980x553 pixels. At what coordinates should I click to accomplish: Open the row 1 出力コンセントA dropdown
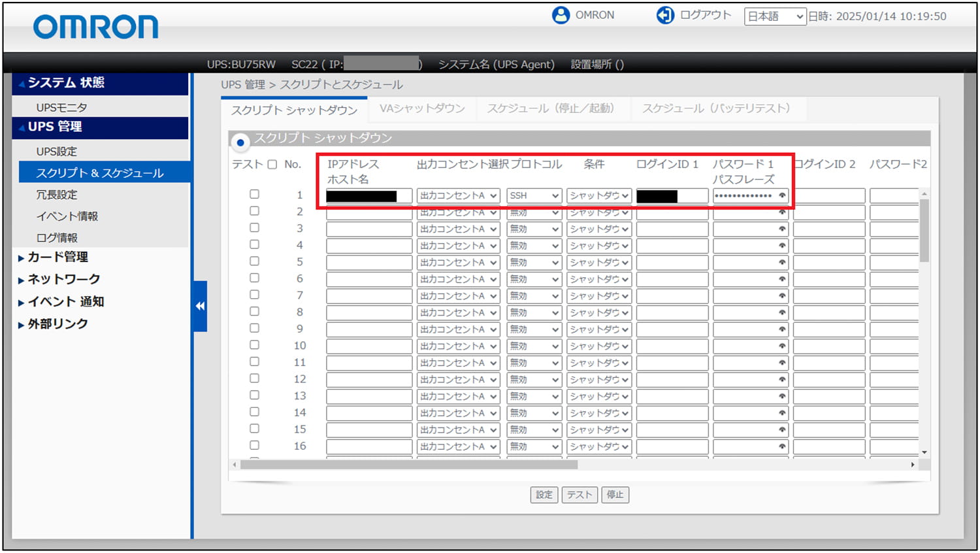click(x=458, y=195)
